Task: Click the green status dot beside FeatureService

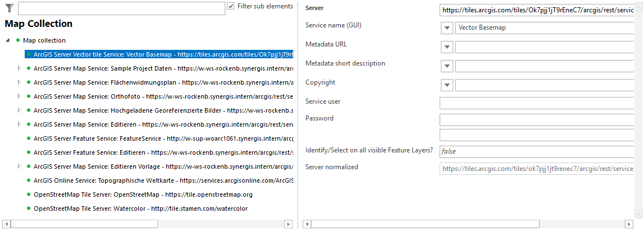Action: pos(28,138)
